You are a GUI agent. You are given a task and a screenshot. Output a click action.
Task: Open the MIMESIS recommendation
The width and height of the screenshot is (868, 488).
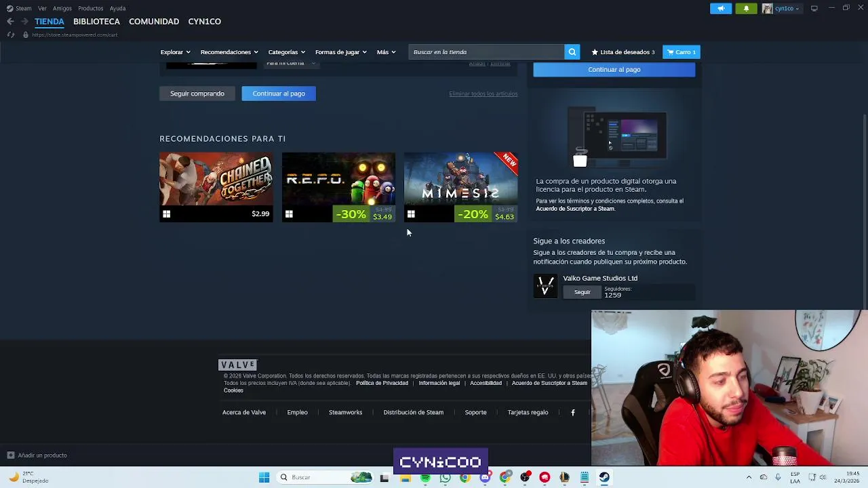point(460,188)
